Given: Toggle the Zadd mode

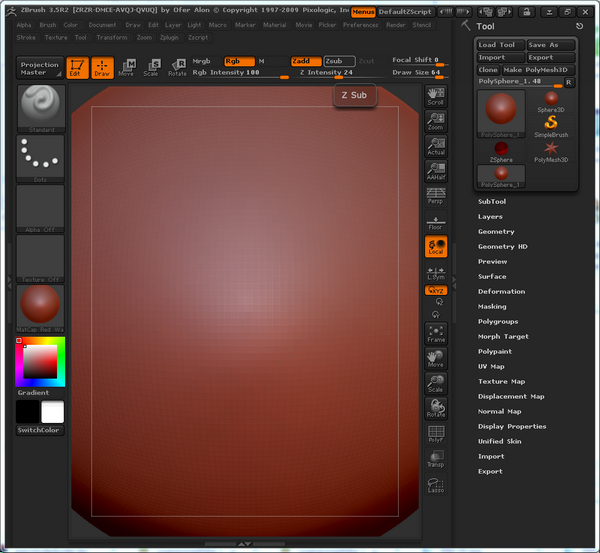Looking at the screenshot, I should coord(306,61).
